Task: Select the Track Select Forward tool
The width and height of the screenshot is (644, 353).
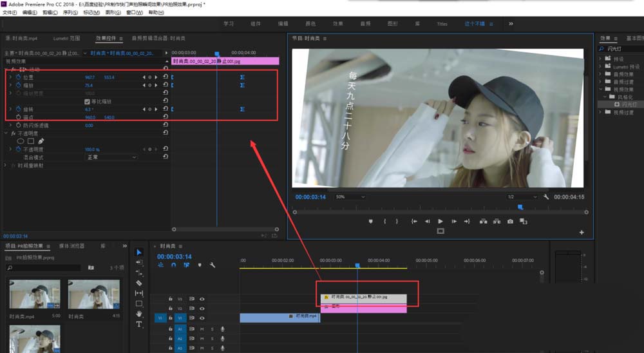Action: [139, 262]
